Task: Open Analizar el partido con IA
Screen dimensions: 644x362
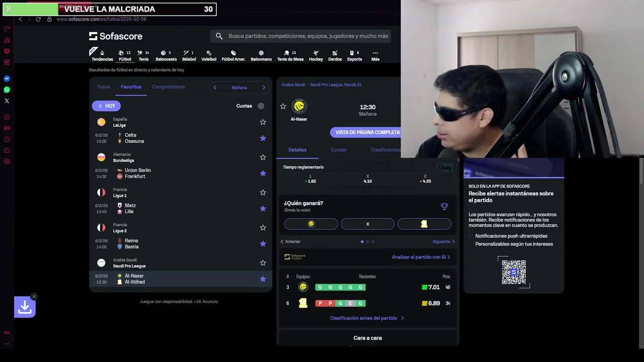Action: pos(421,257)
